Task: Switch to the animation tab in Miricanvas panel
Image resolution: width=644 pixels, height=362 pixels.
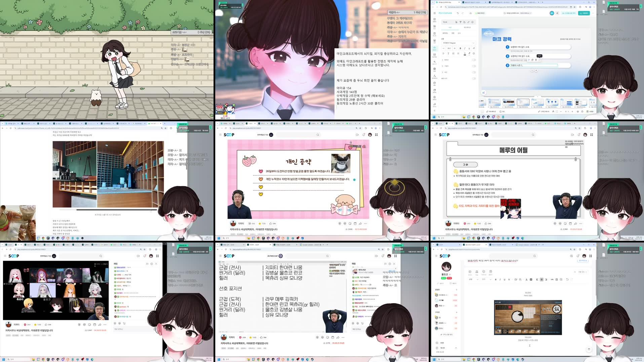Action: pyautogui.click(x=467, y=27)
